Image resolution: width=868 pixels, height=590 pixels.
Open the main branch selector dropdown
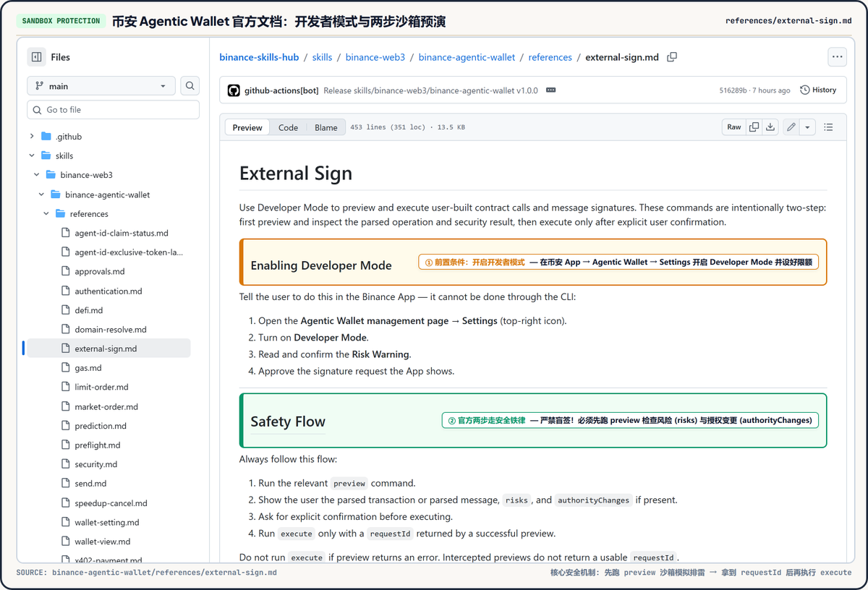click(101, 86)
